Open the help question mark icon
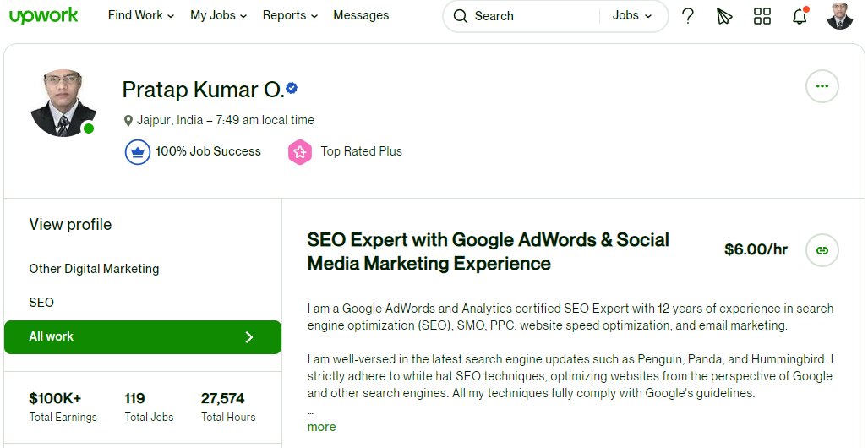868x448 pixels. click(x=687, y=16)
